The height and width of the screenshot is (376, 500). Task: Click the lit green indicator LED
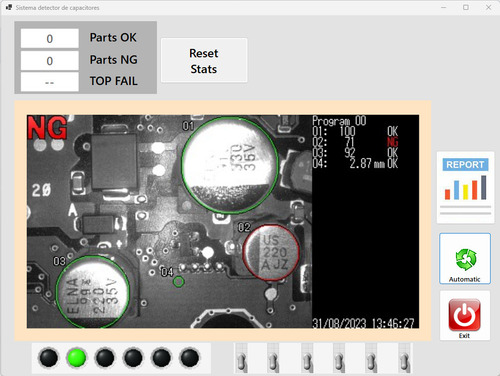pyautogui.click(x=77, y=358)
